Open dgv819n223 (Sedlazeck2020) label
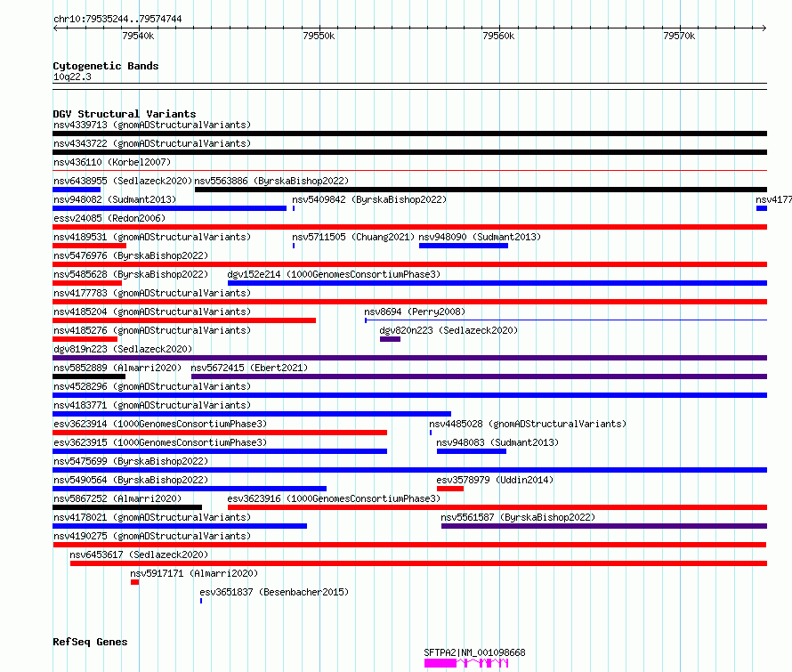The image size is (792, 672). pos(123,349)
